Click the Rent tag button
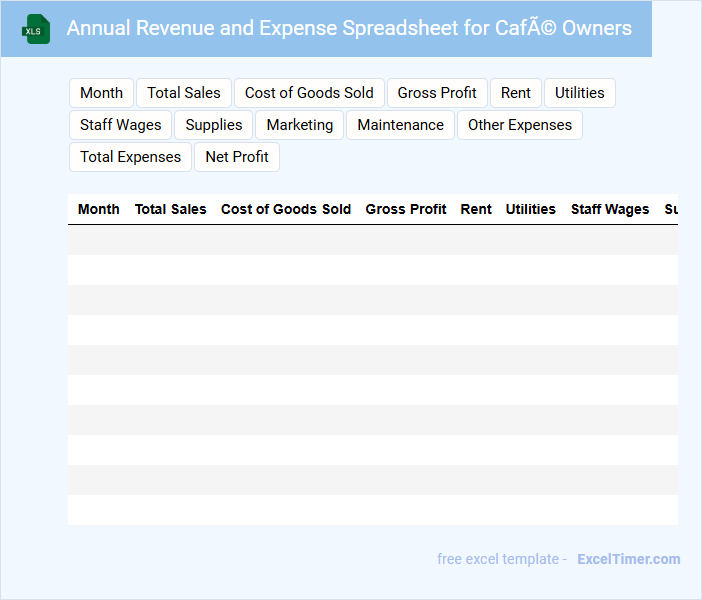Viewport: 702px width, 600px height. (x=516, y=93)
